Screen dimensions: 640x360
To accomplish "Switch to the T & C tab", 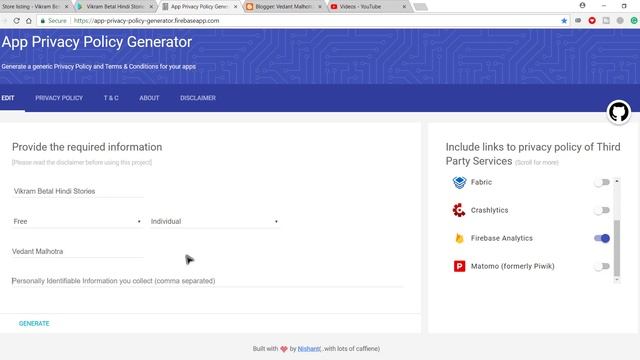I will (x=111, y=98).
